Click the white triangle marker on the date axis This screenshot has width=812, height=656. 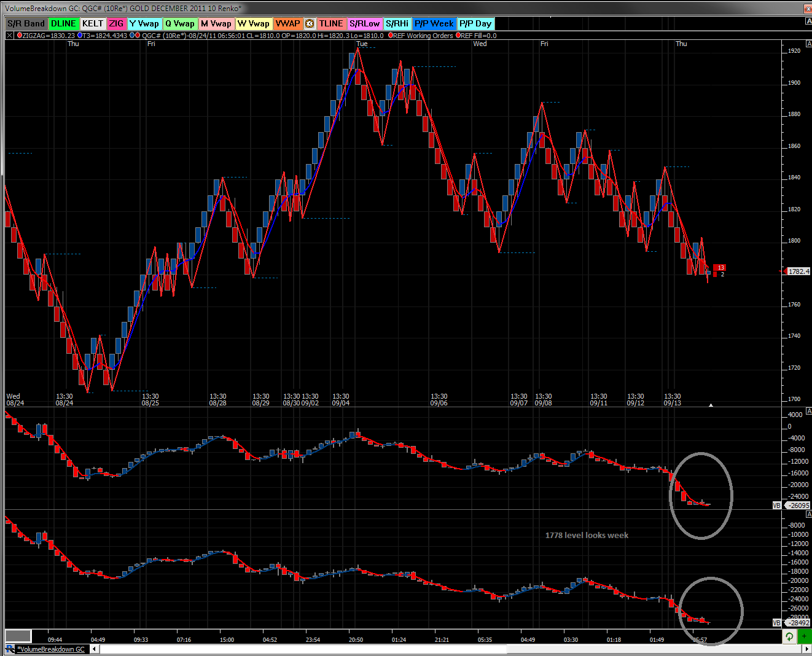coord(711,405)
